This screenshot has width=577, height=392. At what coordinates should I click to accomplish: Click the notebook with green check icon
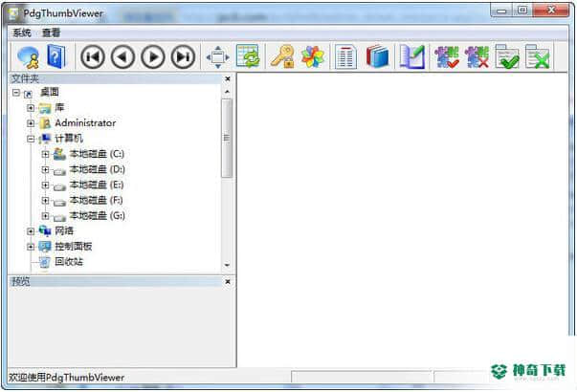(x=412, y=56)
